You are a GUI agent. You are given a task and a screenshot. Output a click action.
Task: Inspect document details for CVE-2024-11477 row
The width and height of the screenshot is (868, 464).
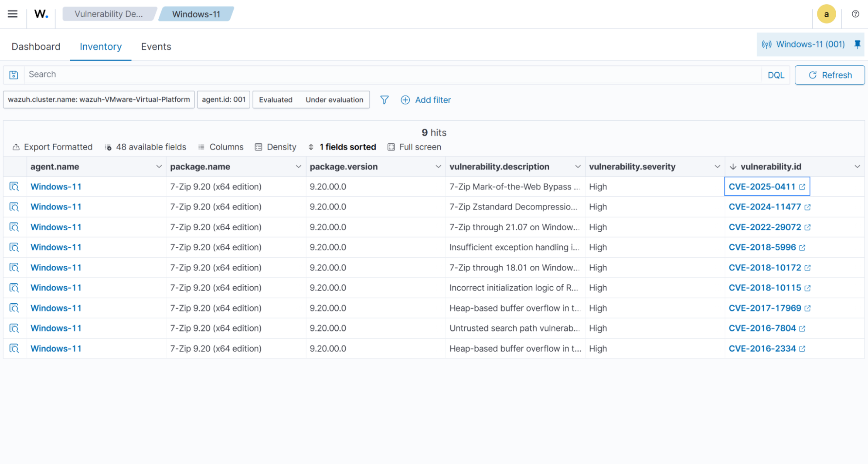pos(14,207)
